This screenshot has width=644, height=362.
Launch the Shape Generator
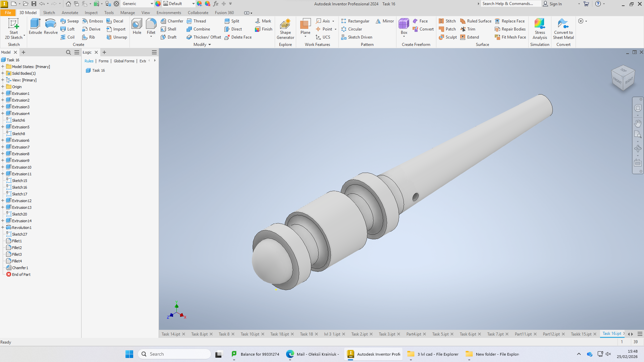(285, 29)
